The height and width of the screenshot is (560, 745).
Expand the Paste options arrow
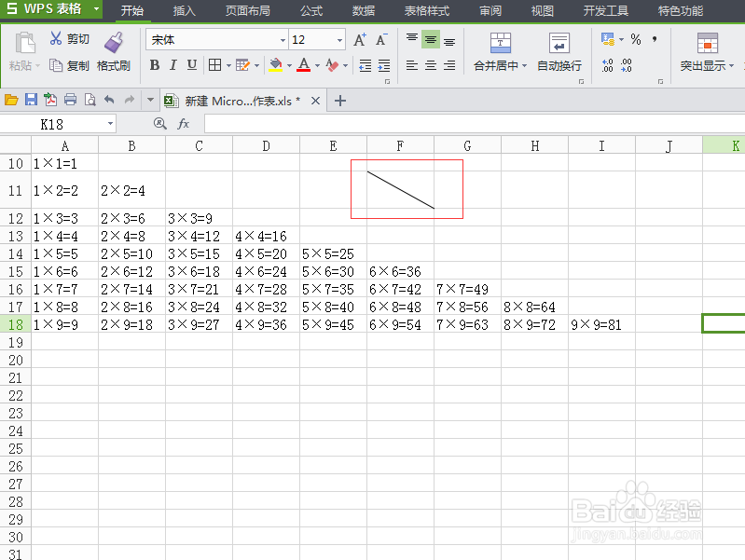(x=37, y=65)
